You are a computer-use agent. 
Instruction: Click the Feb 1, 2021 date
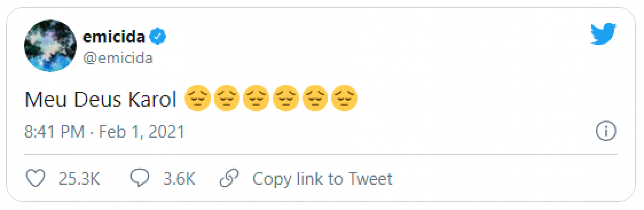click(142, 131)
